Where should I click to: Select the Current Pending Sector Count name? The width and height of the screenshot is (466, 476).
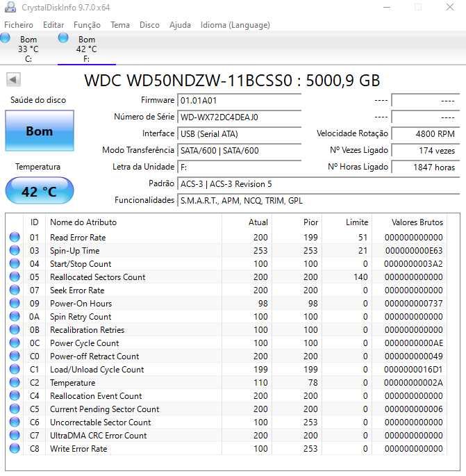[105, 409]
